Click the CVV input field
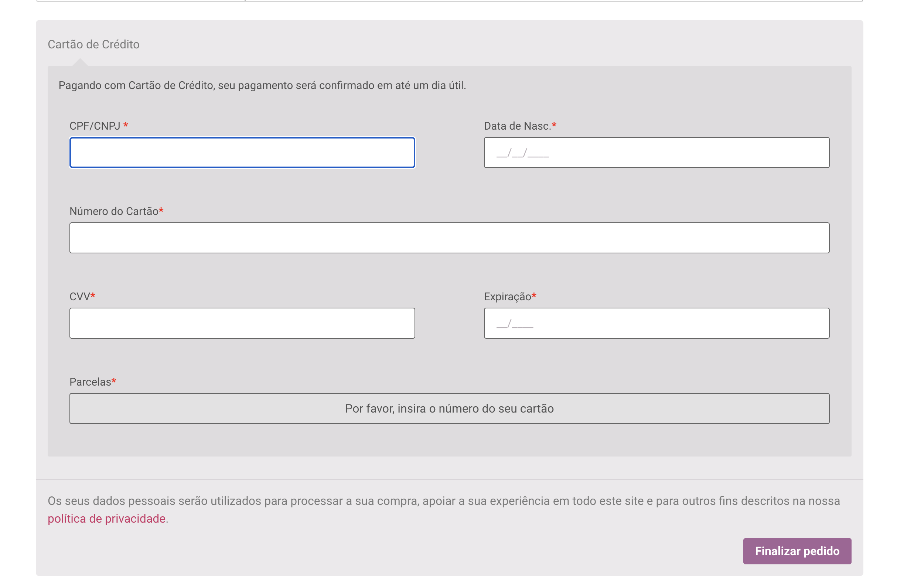Viewport: 897px width, 588px height. 242,323
